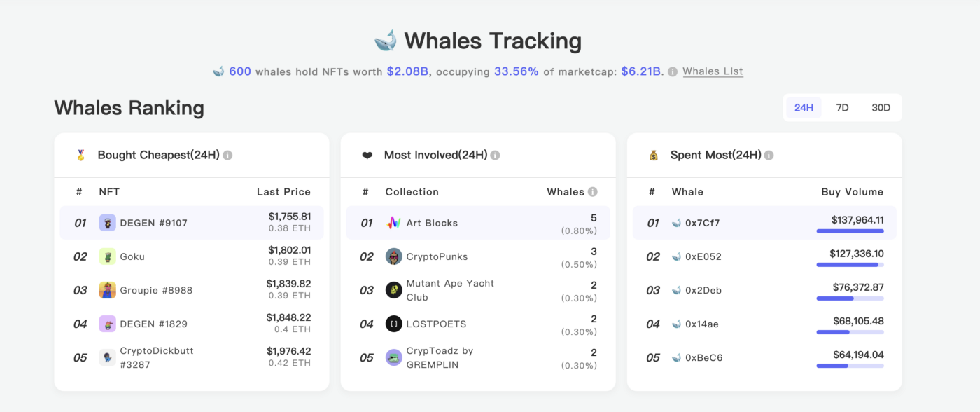Click the $1,976.42 last price value

[x=288, y=351]
